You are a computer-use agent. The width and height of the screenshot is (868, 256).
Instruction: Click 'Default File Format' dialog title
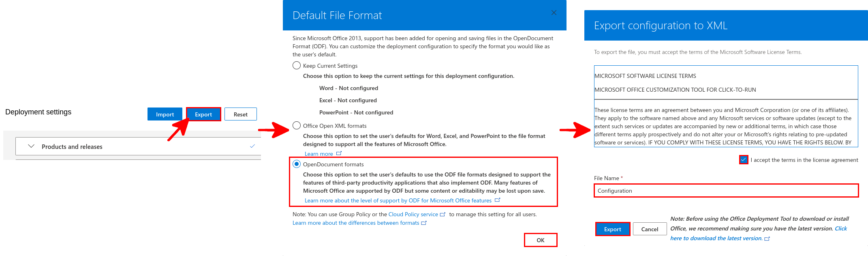pyautogui.click(x=337, y=15)
